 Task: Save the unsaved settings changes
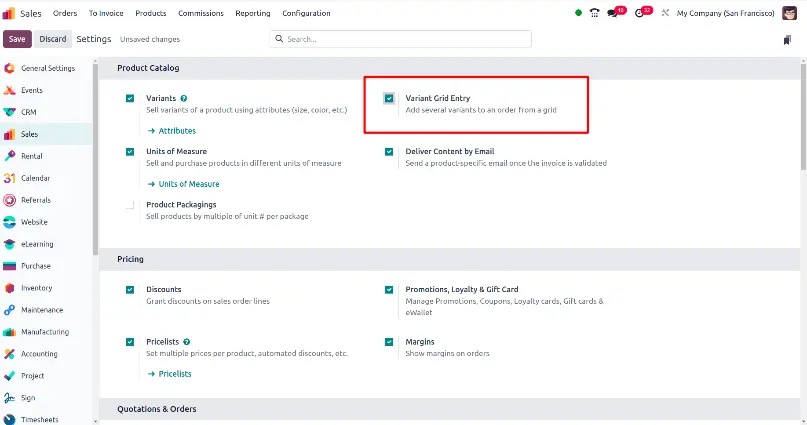[17, 39]
